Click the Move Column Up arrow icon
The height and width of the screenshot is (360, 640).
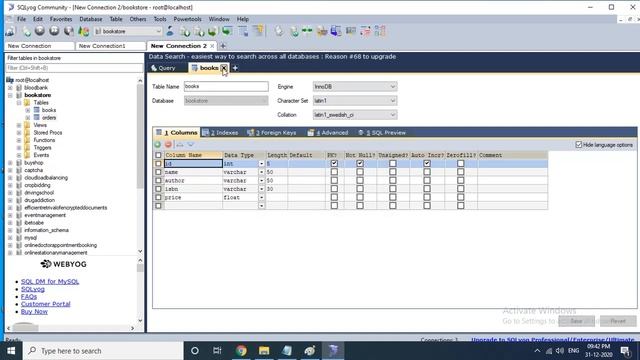click(180, 144)
